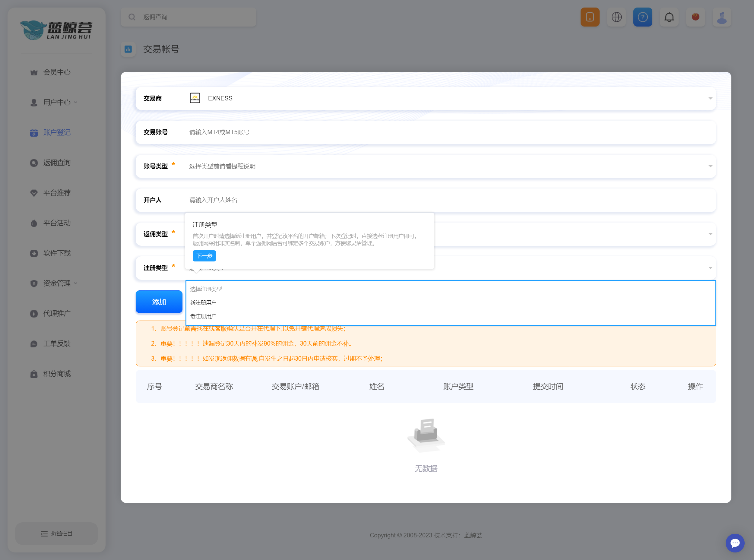Click the blue 添加 button
The image size is (754, 560).
[x=159, y=302]
